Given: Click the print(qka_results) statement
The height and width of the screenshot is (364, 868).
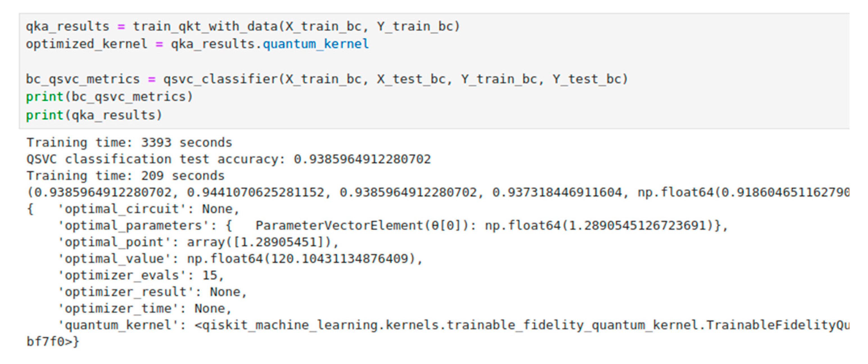Looking at the screenshot, I should pos(94,116).
